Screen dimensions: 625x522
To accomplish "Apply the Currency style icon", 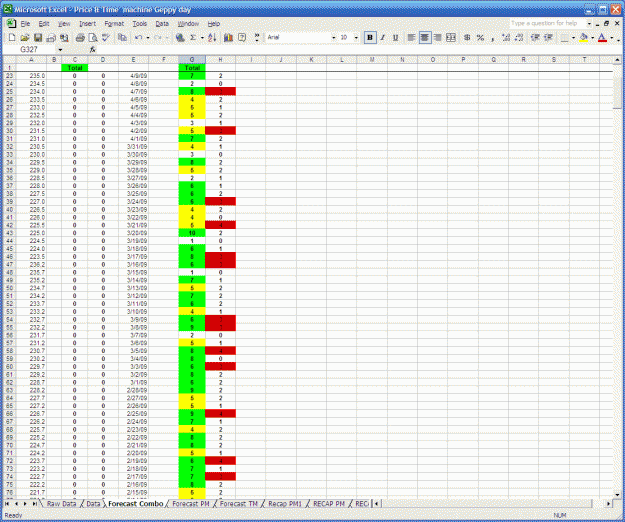I will point(467,37).
